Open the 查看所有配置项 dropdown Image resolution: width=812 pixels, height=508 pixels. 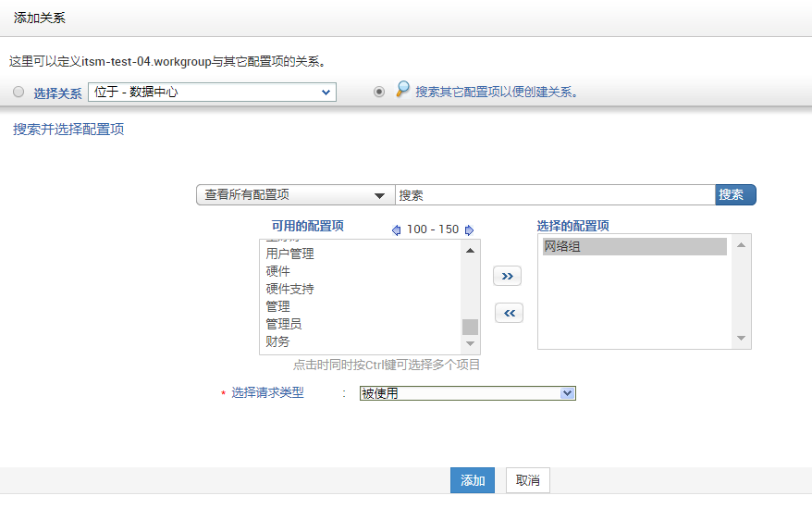(296, 195)
